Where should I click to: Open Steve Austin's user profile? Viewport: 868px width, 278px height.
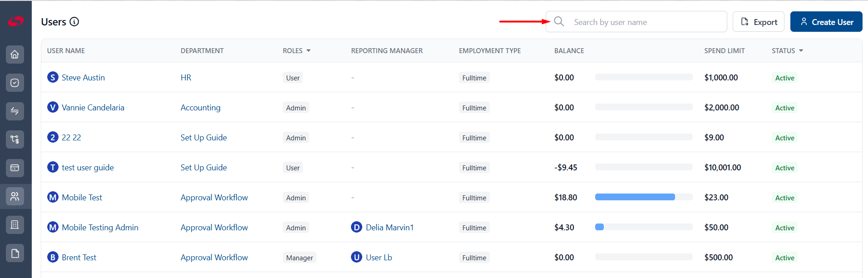click(x=83, y=78)
